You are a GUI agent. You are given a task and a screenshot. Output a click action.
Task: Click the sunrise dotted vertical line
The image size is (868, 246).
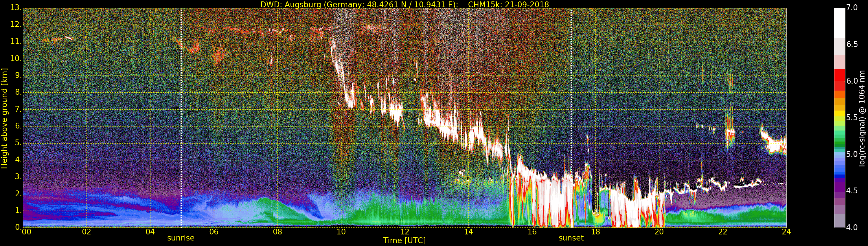tap(181, 118)
